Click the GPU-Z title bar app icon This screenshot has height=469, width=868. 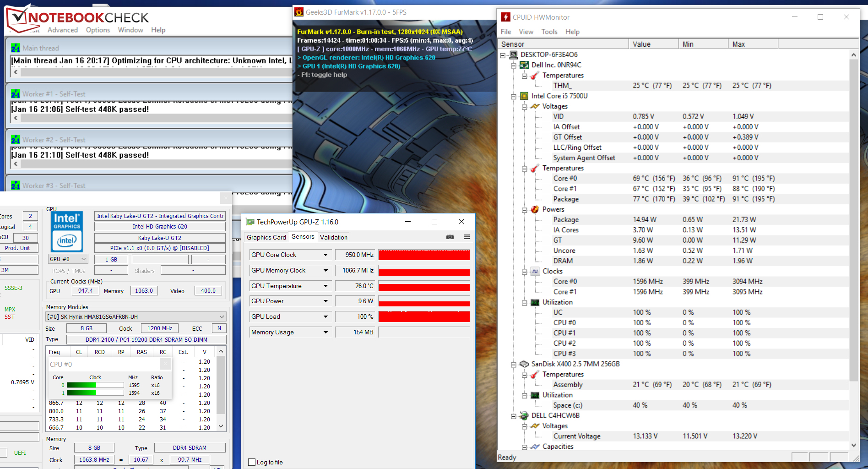[250, 222]
